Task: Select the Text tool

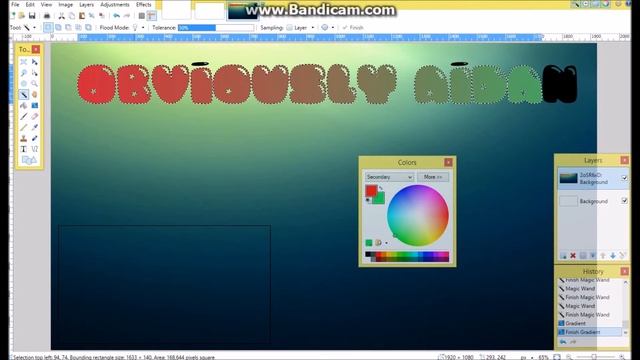Action: pos(24,149)
